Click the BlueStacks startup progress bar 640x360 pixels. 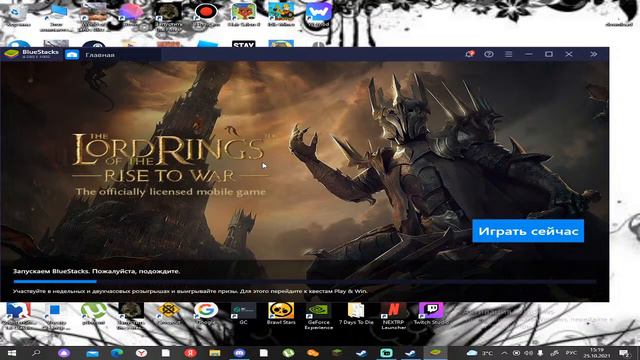click(304, 282)
